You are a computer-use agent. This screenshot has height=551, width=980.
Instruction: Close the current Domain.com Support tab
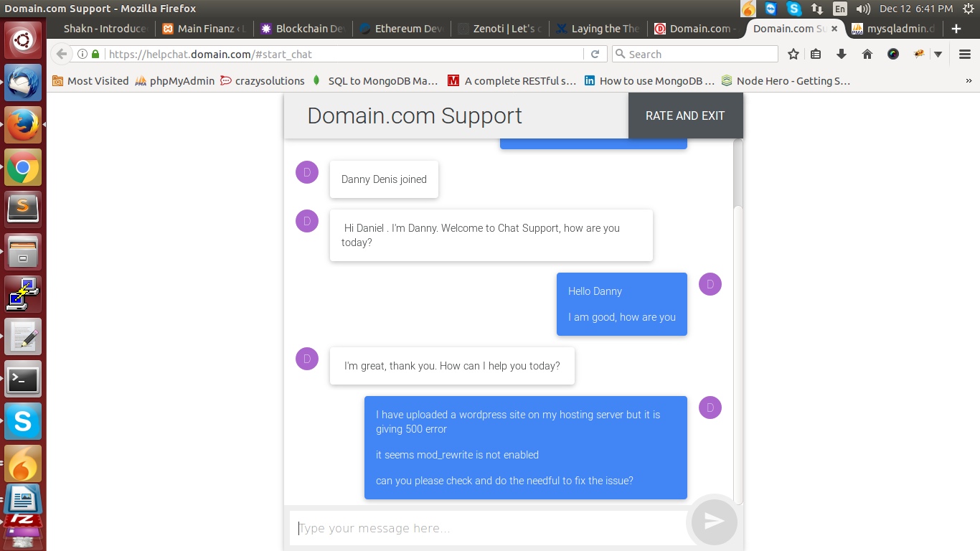834,29
